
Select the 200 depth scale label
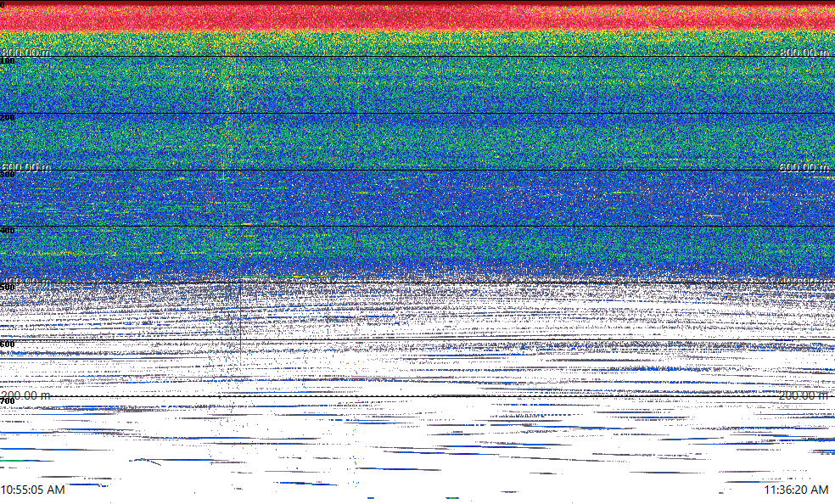(8, 118)
